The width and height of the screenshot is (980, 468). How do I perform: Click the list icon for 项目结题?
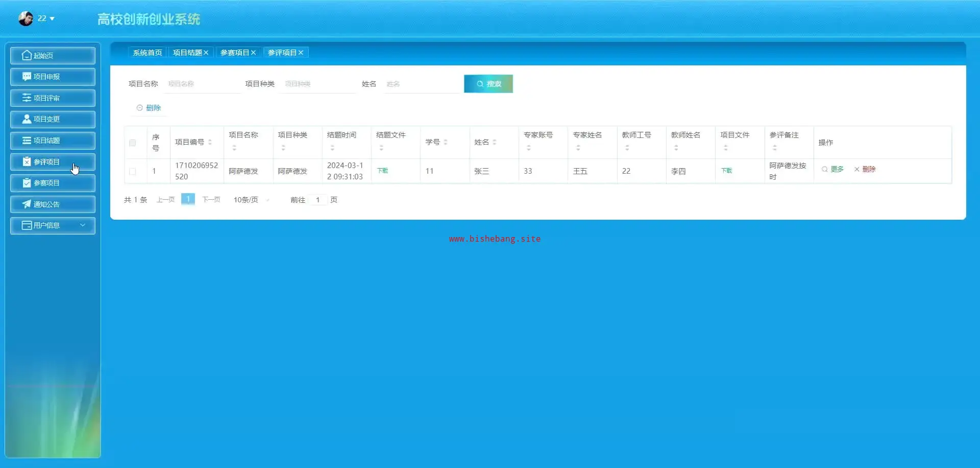(x=27, y=141)
